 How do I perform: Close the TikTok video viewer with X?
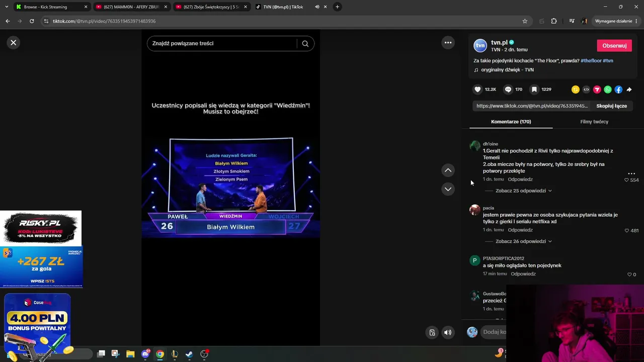coord(14,43)
